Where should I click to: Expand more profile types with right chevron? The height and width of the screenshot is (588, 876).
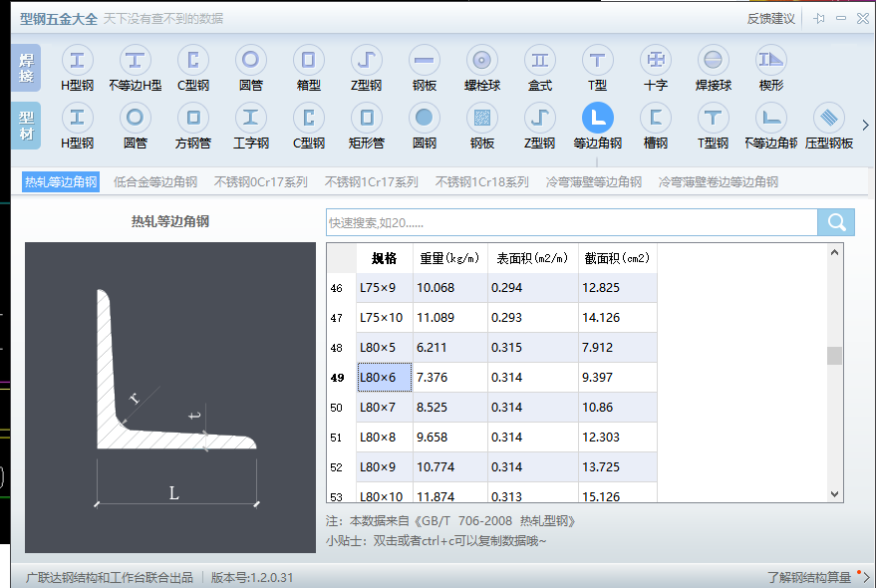click(865, 126)
